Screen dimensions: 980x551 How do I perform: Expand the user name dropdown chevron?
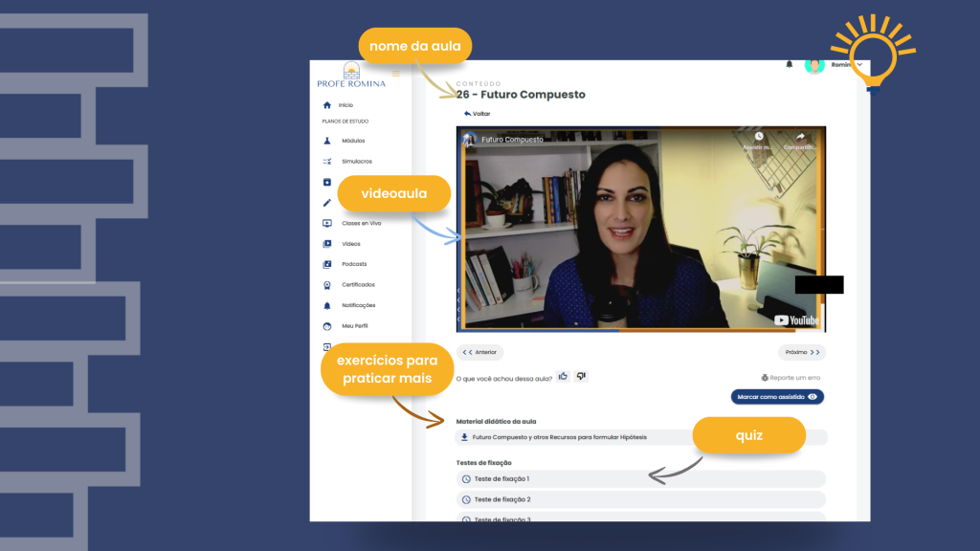click(x=860, y=65)
